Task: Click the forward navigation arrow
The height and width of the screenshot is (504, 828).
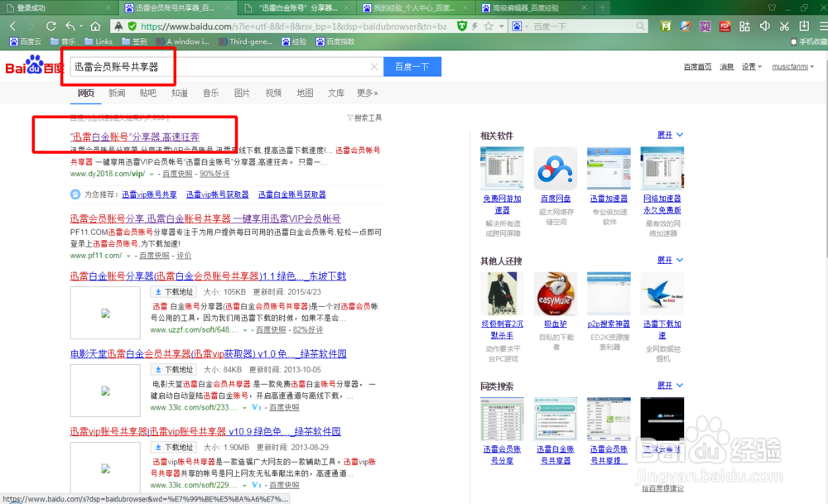Action: 31,26
